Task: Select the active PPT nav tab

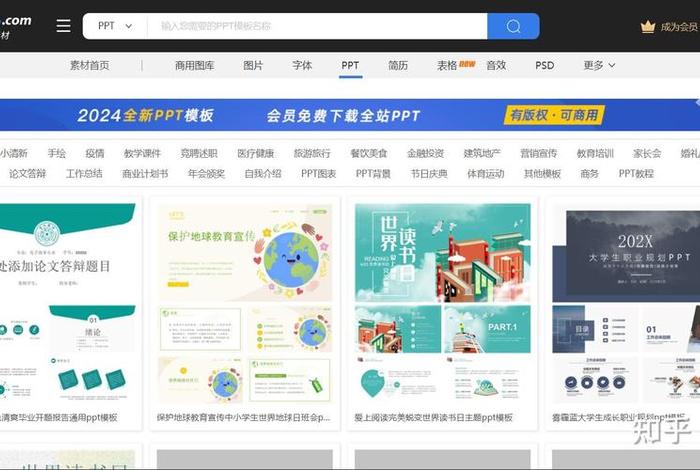Action: (350, 65)
